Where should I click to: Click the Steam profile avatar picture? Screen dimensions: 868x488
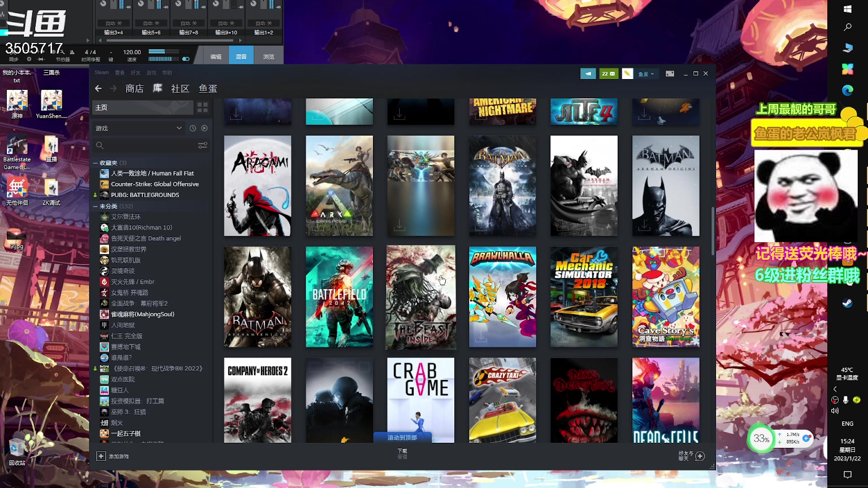click(627, 73)
